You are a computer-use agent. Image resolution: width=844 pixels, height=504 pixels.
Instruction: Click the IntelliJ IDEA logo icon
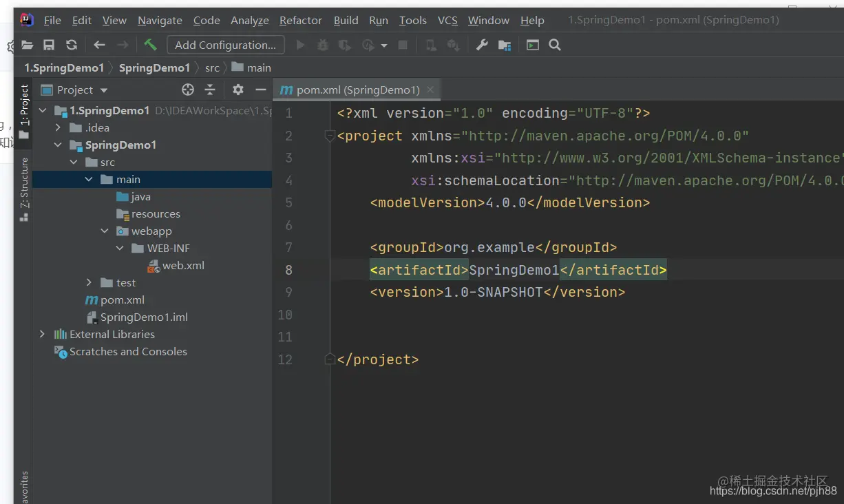pyautogui.click(x=27, y=19)
